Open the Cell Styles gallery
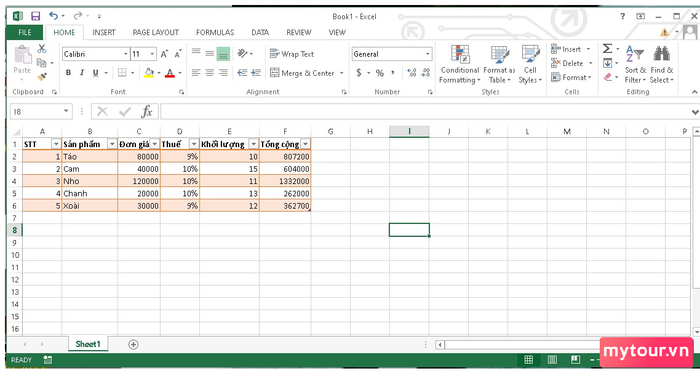This screenshot has width=700, height=376. (530, 65)
